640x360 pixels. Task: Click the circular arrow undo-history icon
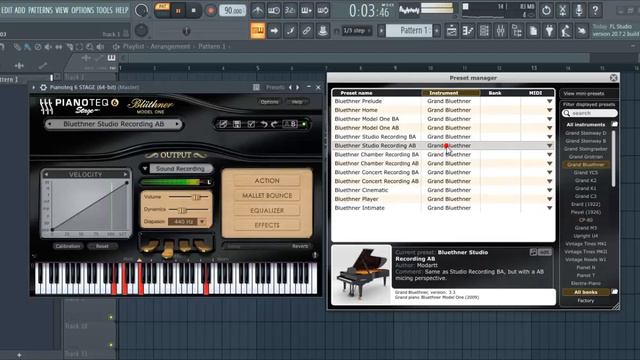click(546, 10)
